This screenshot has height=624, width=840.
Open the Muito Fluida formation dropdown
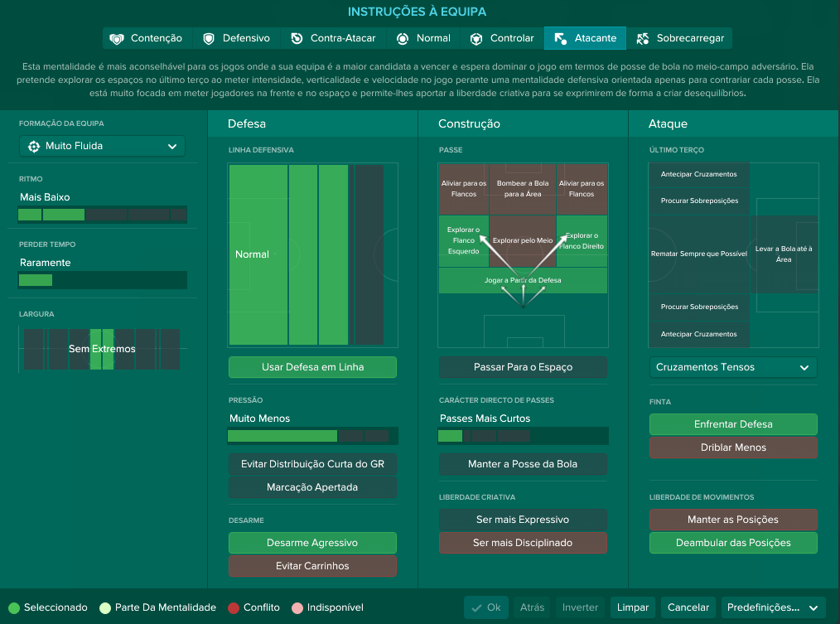[102, 147]
